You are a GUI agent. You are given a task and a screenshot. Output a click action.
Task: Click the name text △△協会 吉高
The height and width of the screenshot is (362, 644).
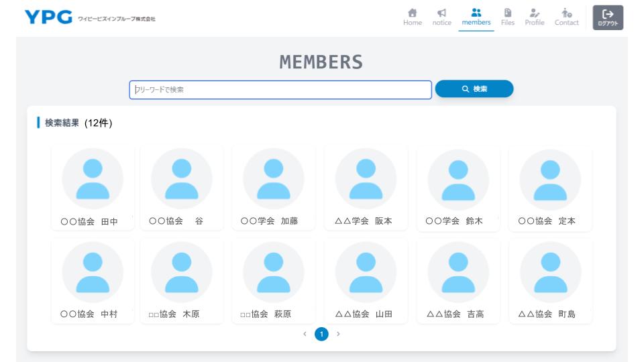coord(455,314)
